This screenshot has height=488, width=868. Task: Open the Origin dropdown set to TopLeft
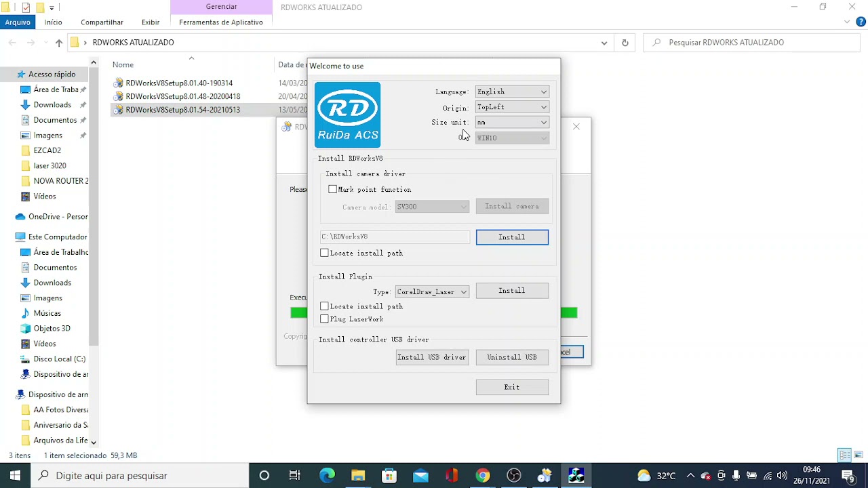(x=512, y=107)
